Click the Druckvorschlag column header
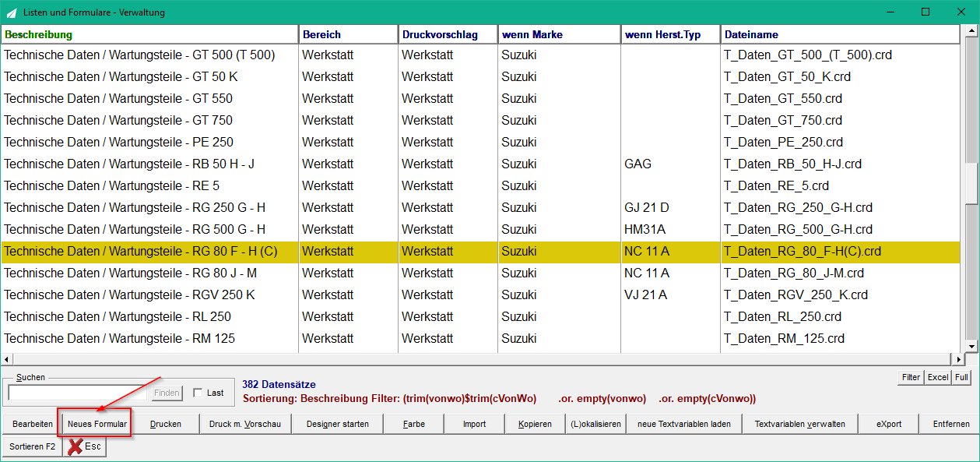The width and height of the screenshot is (980, 462). (x=448, y=34)
